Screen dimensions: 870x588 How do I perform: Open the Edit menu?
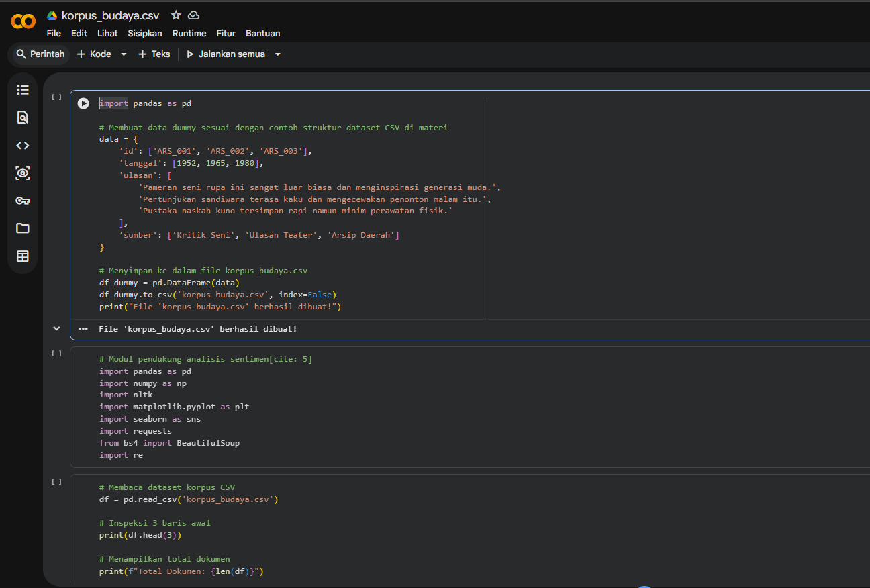coord(79,33)
